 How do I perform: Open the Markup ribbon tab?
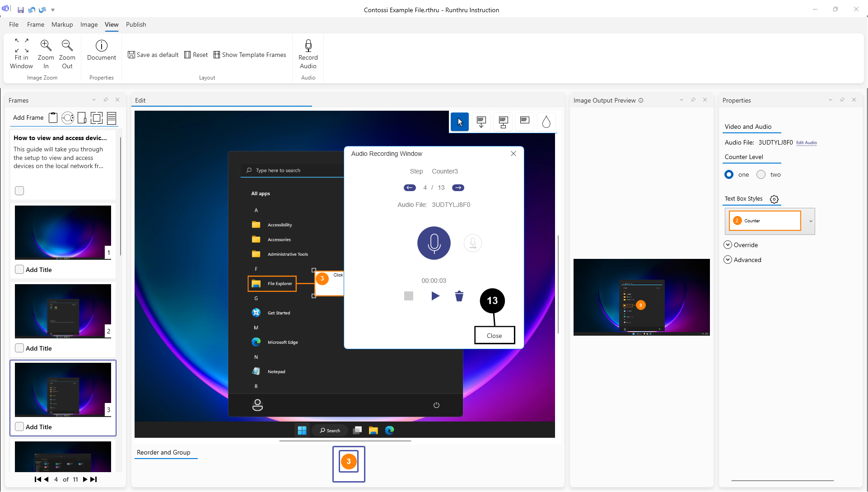coord(62,24)
